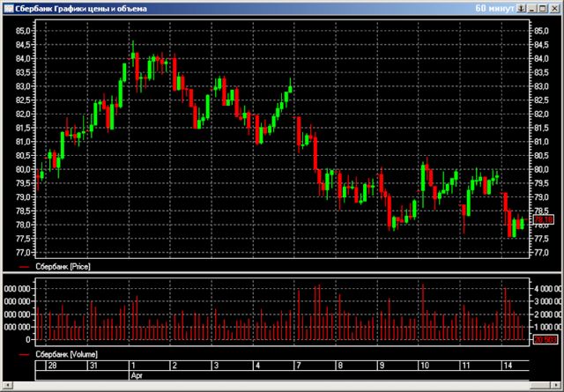Close the Сбербанк chart window
The image size is (564, 392).
[x=555, y=8]
